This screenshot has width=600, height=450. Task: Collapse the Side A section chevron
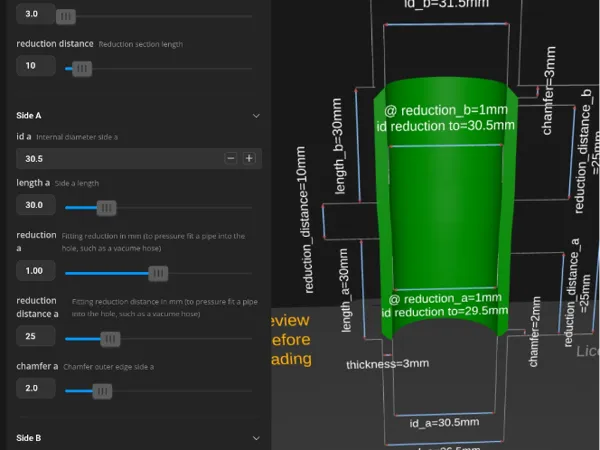[x=256, y=116]
